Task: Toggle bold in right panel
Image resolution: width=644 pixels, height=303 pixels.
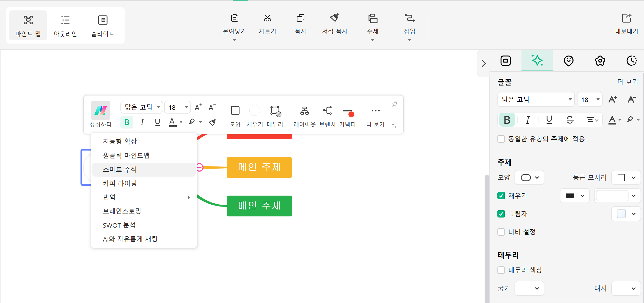Action: [507, 120]
